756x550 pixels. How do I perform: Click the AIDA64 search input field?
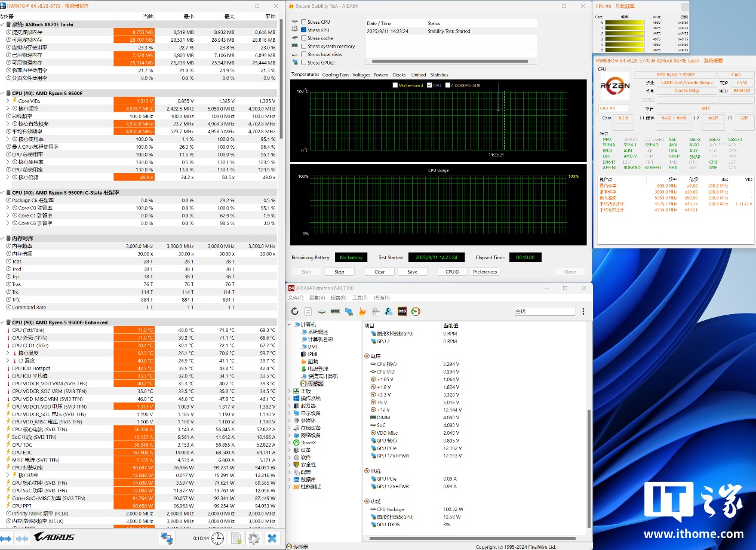(x=543, y=311)
